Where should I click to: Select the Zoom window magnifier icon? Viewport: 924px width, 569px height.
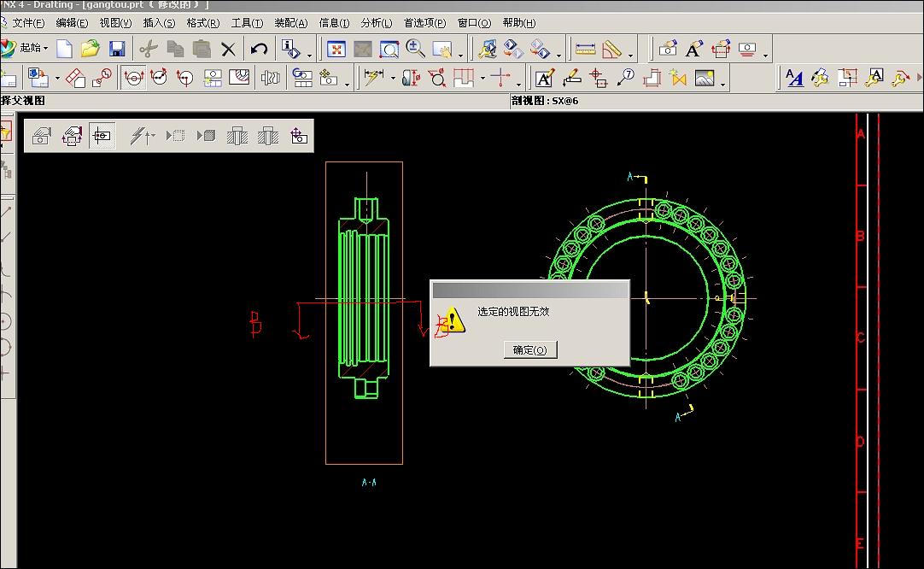point(389,50)
